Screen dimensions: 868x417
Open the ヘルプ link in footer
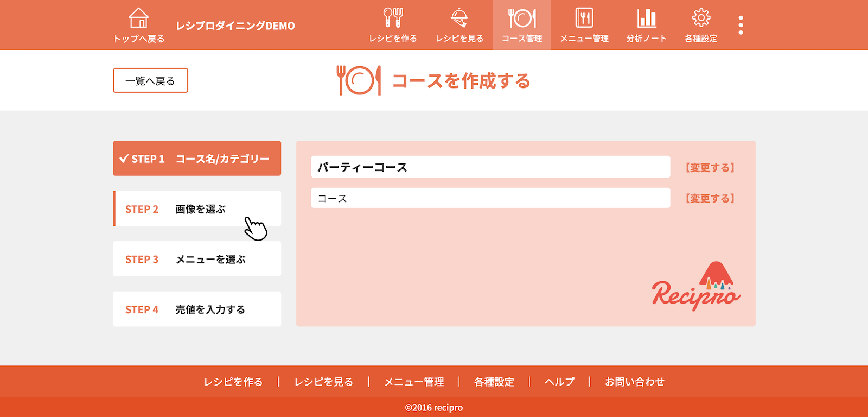point(559,382)
